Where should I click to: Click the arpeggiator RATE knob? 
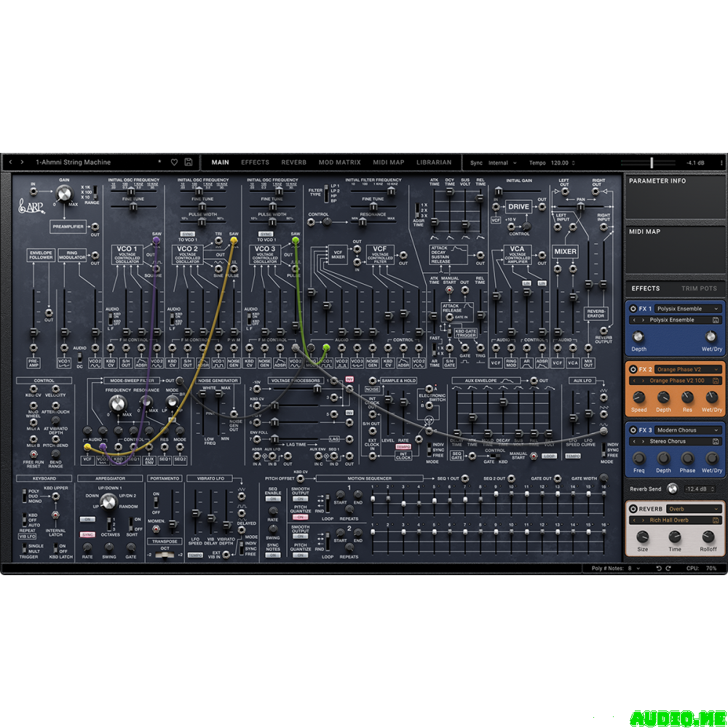[87, 548]
